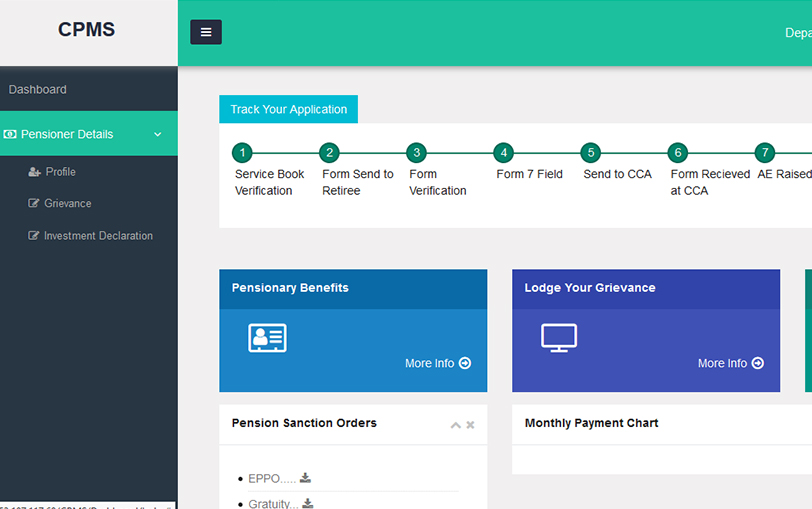
Task: Click the CPMS logo title
Action: tap(86, 30)
